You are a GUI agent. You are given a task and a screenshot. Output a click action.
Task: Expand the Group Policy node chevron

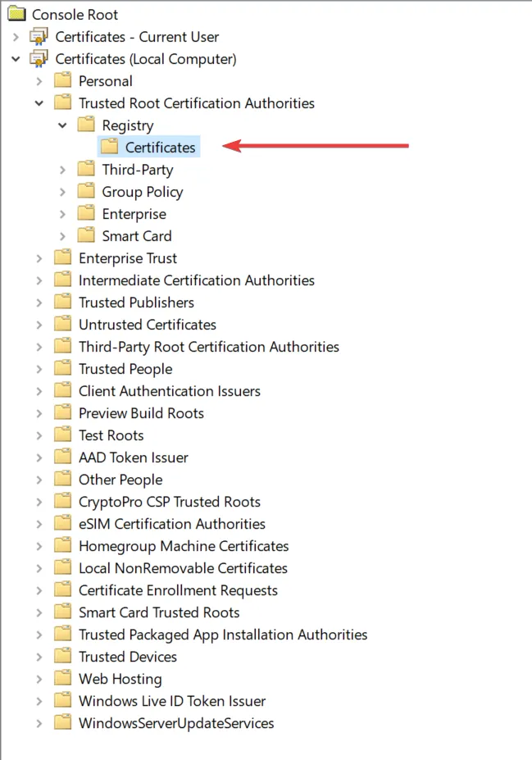[x=62, y=192]
